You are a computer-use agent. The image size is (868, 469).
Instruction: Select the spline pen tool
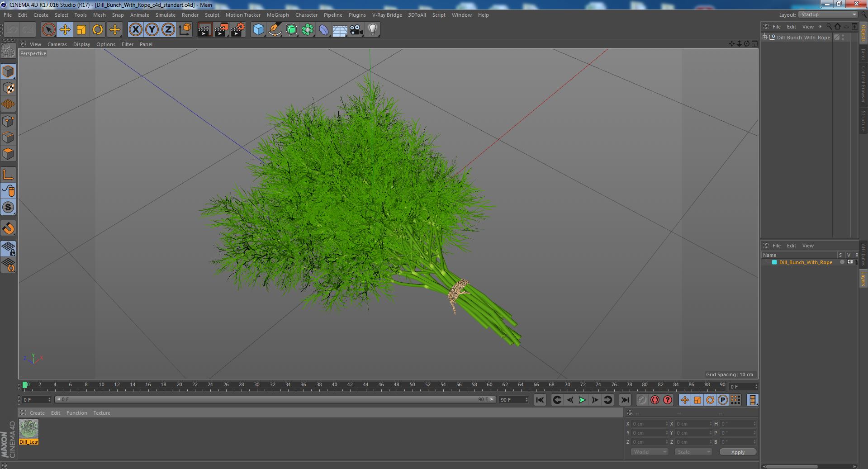click(x=275, y=30)
